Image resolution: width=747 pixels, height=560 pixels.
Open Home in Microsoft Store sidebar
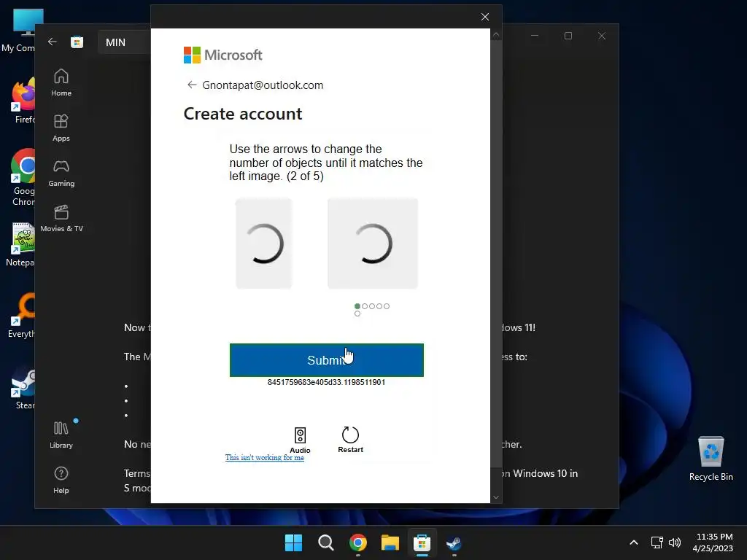click(x=61, y=82)
